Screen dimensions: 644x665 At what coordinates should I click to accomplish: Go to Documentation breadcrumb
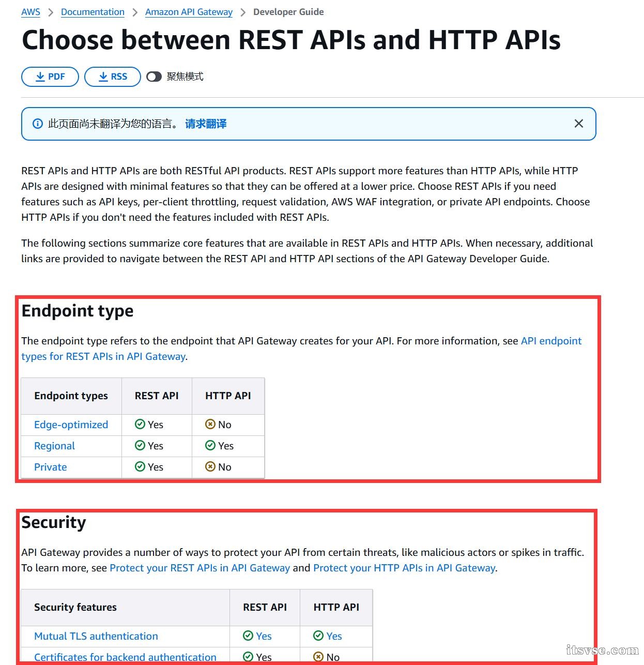[x=93, y=12]
